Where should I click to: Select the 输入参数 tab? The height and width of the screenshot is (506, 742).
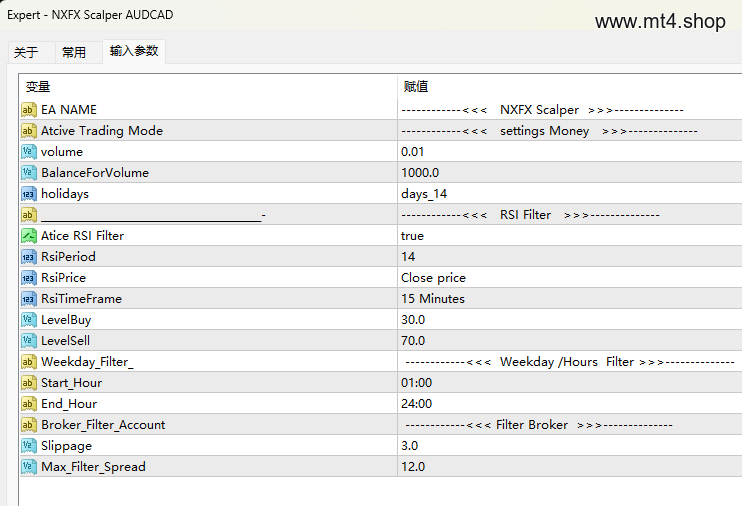click(134, 51)
